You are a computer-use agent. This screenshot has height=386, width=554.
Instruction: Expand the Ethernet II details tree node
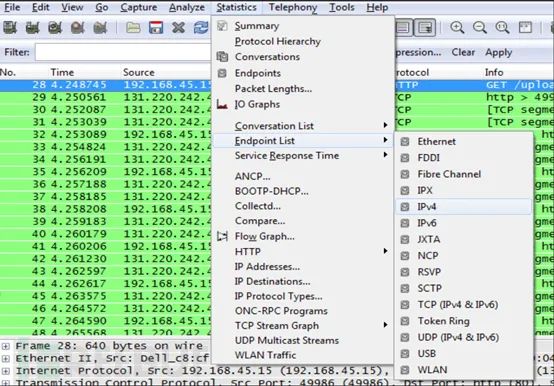point(5,358)
